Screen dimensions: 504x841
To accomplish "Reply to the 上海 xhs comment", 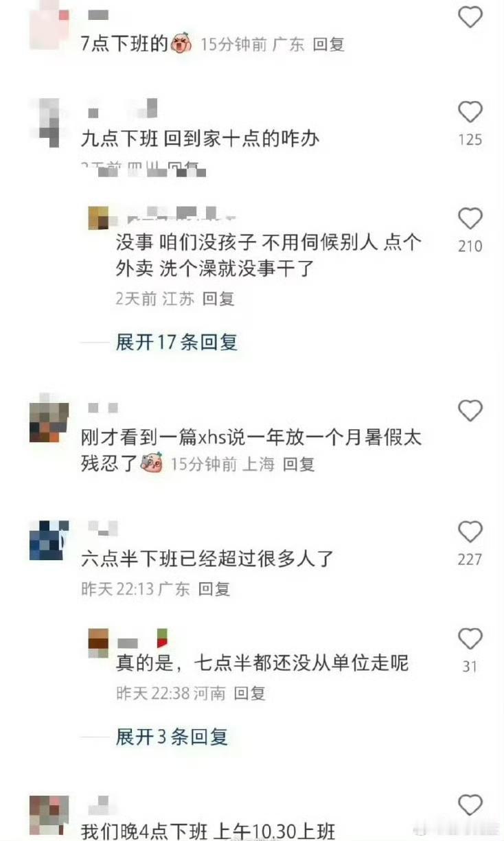I will click(x=299, y=464).
